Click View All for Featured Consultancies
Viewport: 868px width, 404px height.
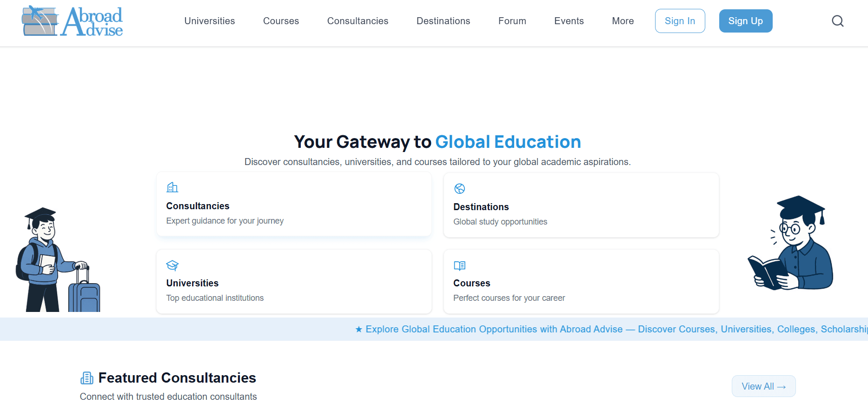(x=763, y=386)
